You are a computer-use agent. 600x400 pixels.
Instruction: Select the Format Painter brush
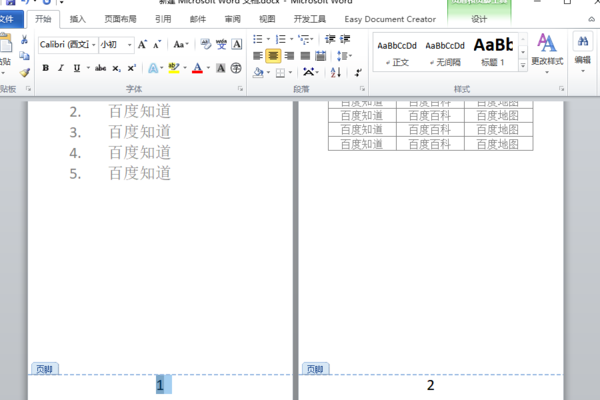point(25,72)
